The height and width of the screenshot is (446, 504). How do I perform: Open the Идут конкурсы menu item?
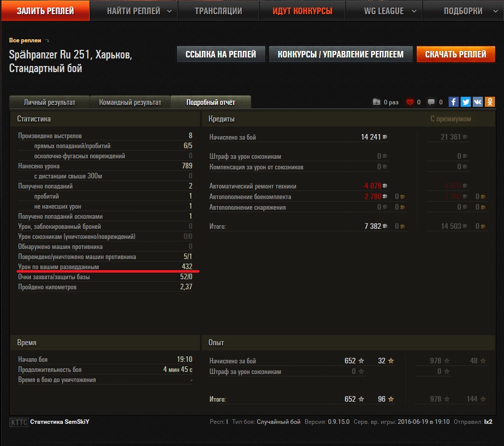(x=303, y=11)
